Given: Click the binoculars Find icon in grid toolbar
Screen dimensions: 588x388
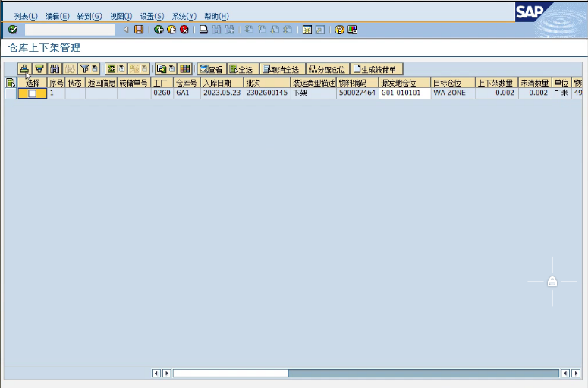Looking at the screenshot, I should (55, 68).
